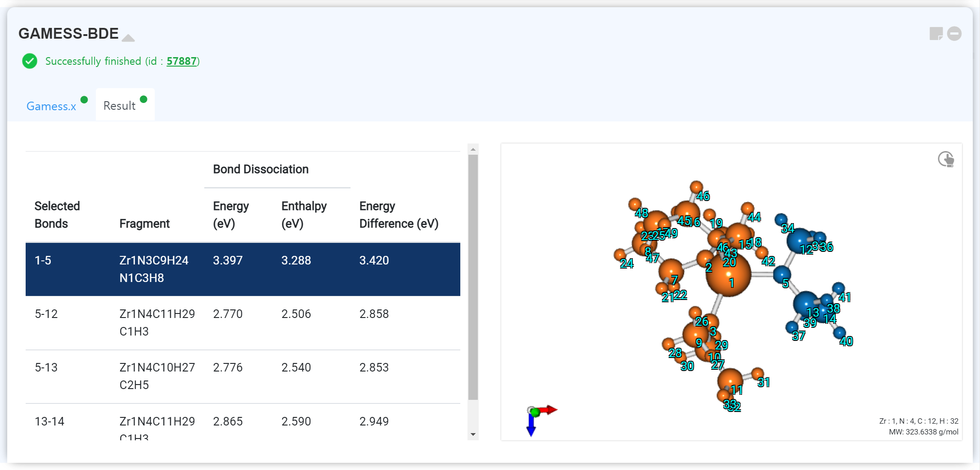
Task: Click small atom labeled 24
Action: pyautogui.click(x=620, y=255)
